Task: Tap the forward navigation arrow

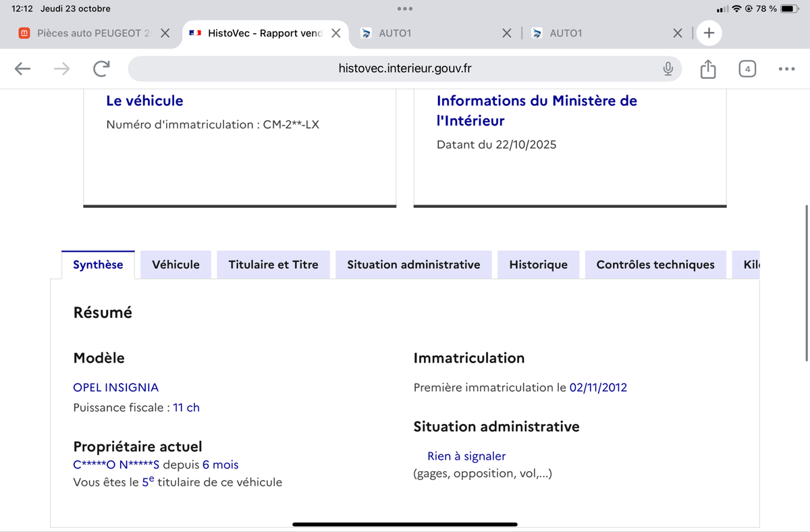Action: point(61,68)
